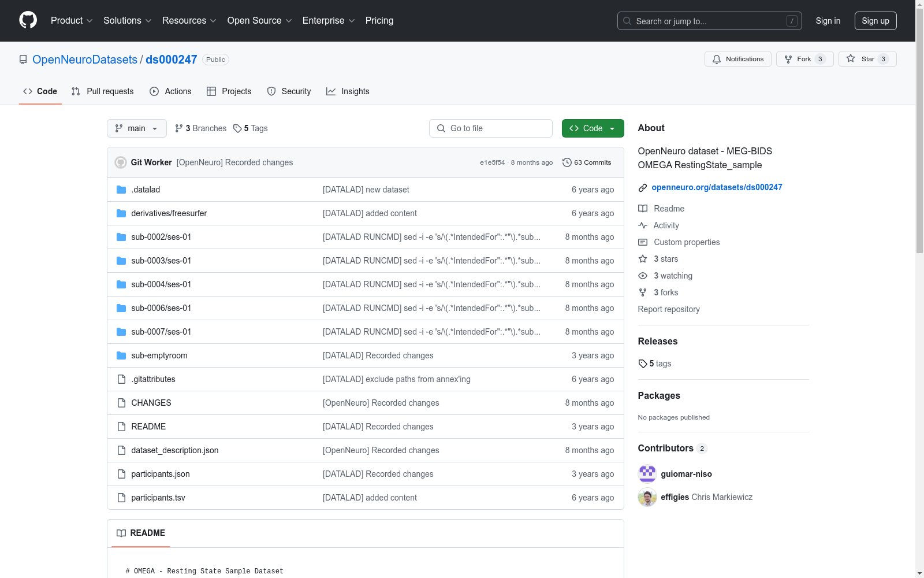Click the README file name in list
Image resolution: width=924 pixels, height=578 pixels.
[148, 427]
